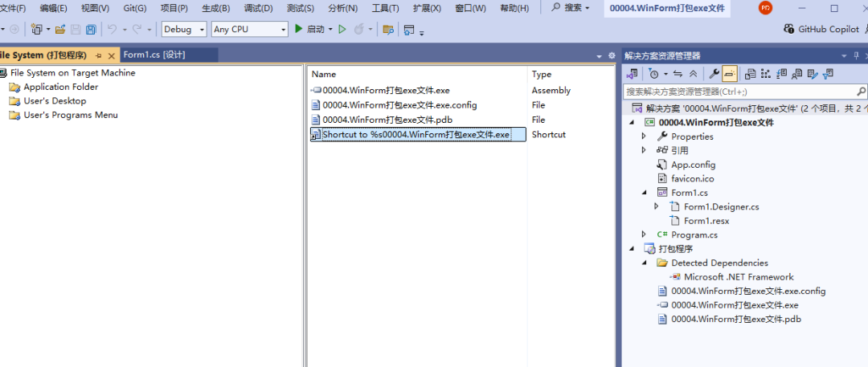
Task: Click the Hot Reload flame icon
Action: tap(358, 30)
